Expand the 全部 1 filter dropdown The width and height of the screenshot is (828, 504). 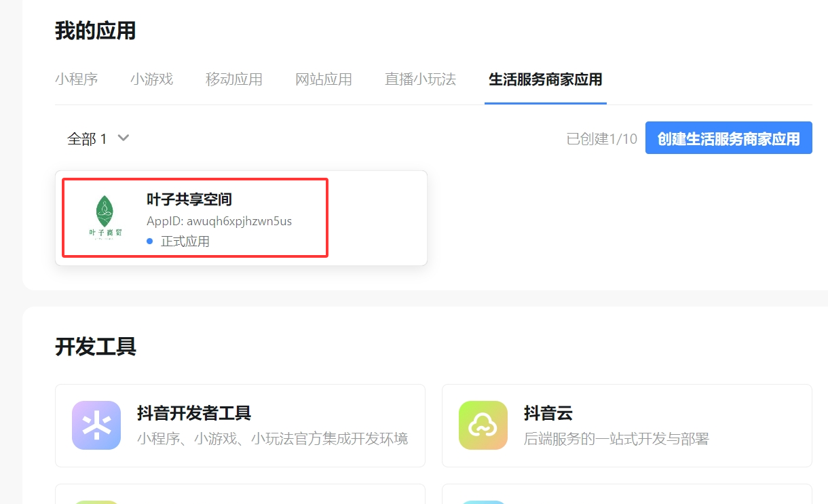click(x=98, y=138)
